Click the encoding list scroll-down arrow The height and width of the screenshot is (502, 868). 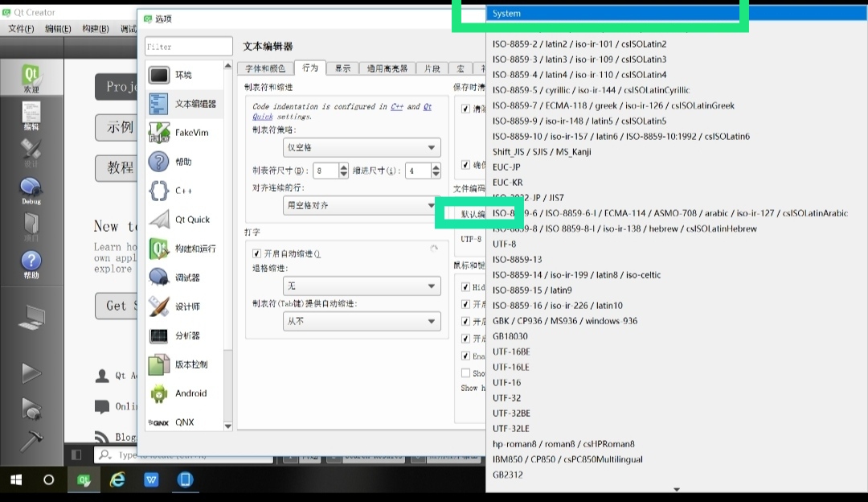click(677, 488)
